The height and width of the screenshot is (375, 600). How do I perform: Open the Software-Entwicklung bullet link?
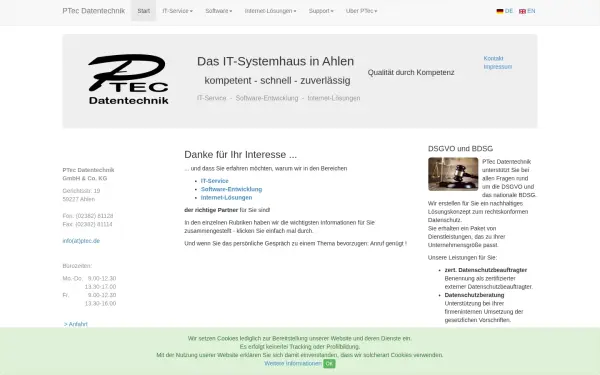point(232,189)
